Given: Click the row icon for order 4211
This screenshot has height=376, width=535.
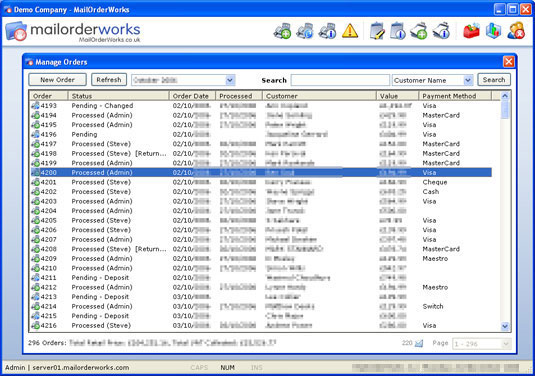Looking at the screenshot, I should [35, 278].
